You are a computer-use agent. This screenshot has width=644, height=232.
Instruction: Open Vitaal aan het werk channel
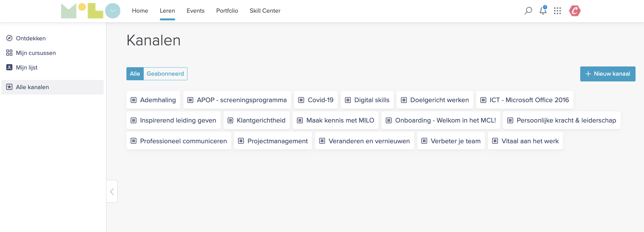tap(525, 141)
